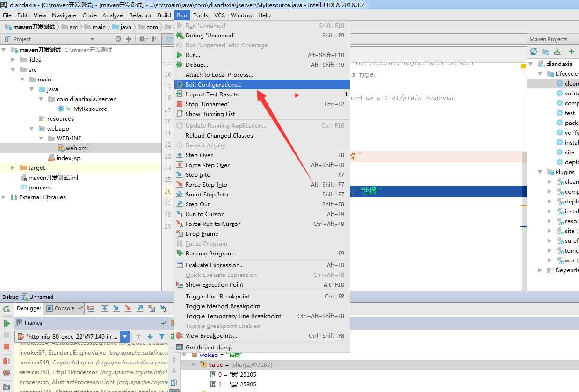
Task: Collapse the value char array node
Action: click(194, 365)
